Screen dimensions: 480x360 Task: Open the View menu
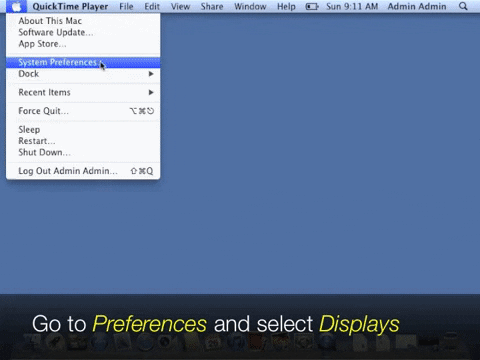[x=180, y=6]
